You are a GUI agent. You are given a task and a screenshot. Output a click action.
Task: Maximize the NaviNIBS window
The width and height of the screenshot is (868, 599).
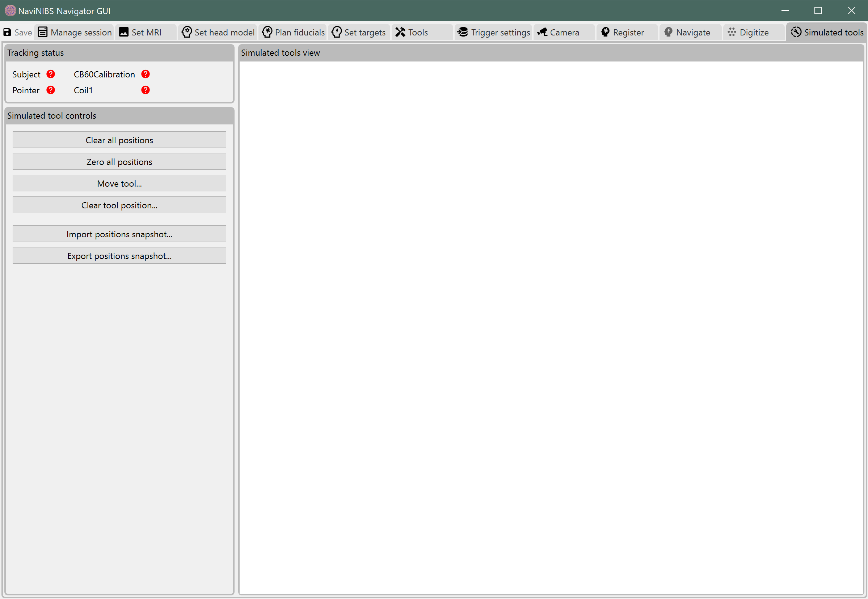pyautogui.click(x=818, y=10)
